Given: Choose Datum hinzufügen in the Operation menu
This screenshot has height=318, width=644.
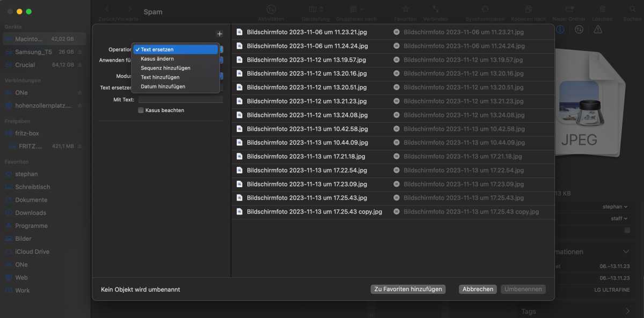Looking at the screenshot, I should coord(175,86).
